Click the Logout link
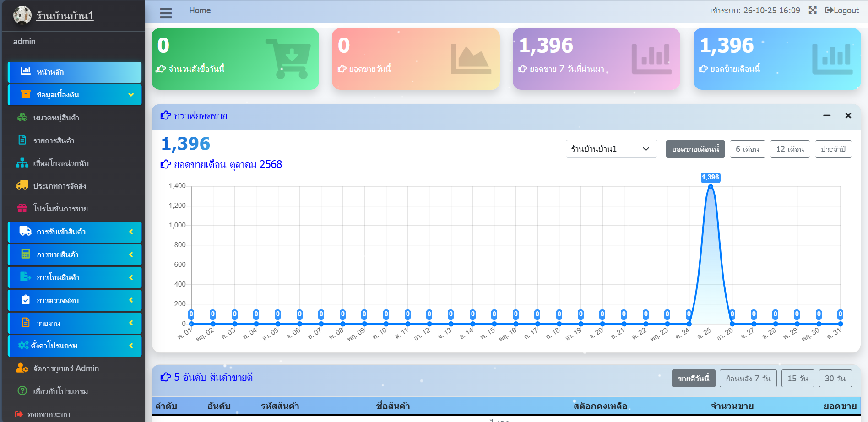The height and width of the screenshot is (422, 868). coord(842,11)
